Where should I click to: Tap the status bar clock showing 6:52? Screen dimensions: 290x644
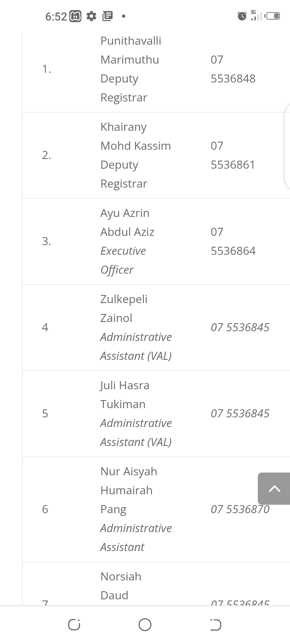pyautogui.click(x=56, y=17)
